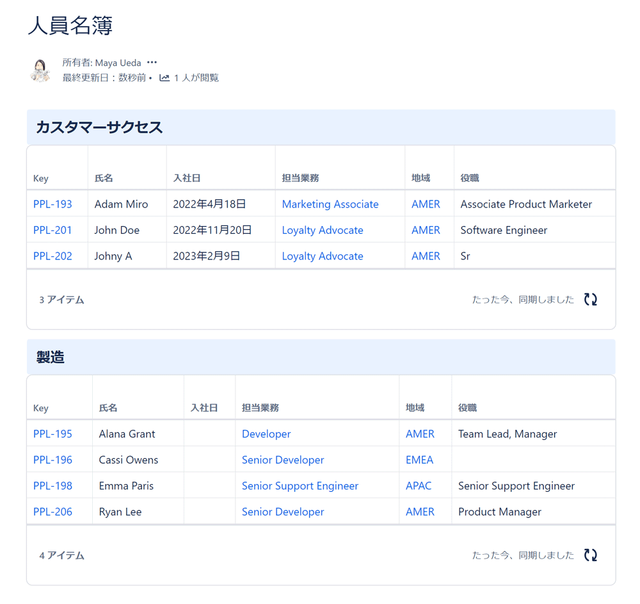This screenshot has height=604, width=640.
Task: Click AMER in Ryan Lee's row
Action: pos(420,512)
